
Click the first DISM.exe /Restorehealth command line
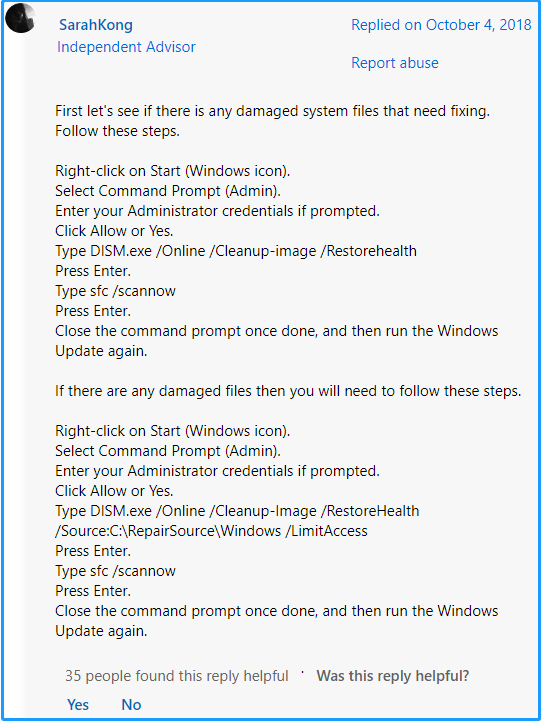(x=236, y=251)
